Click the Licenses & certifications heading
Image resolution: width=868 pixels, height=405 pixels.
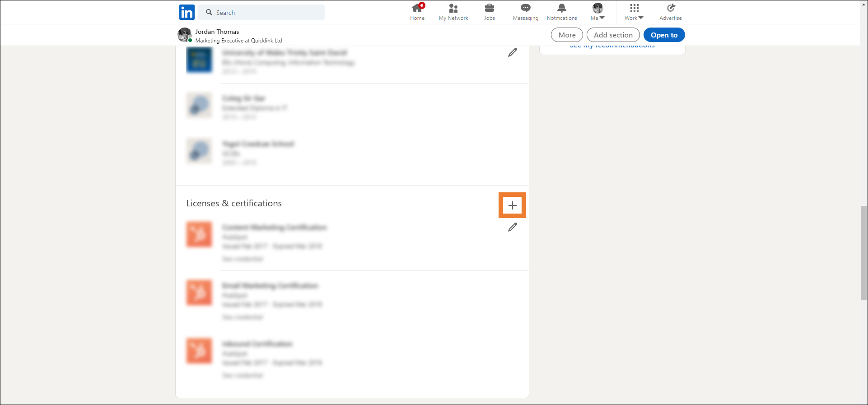(x=234, y=203)
